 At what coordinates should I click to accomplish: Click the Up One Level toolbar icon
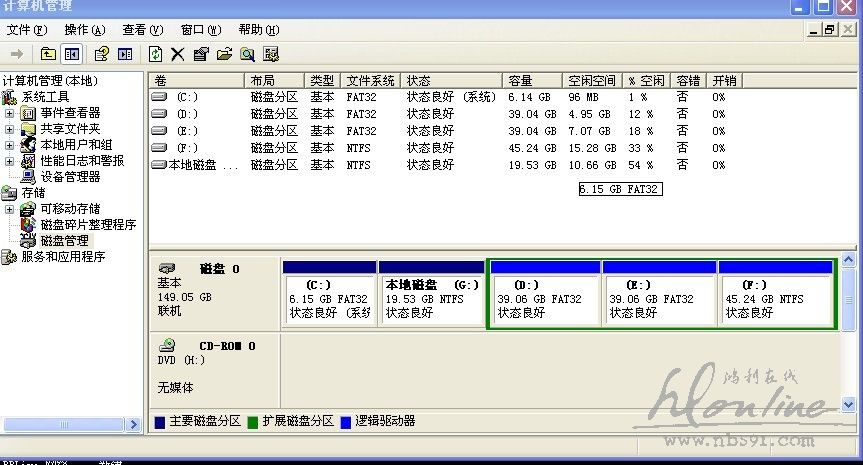pos(48,54)
